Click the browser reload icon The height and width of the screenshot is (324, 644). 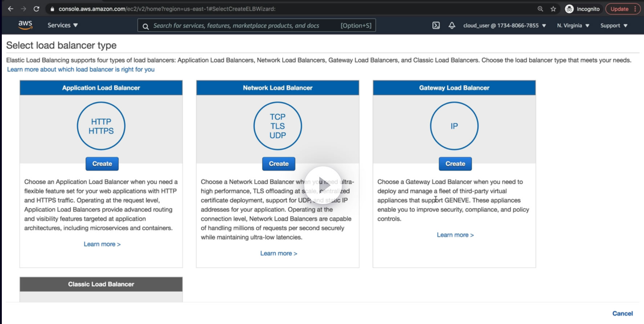36,9
